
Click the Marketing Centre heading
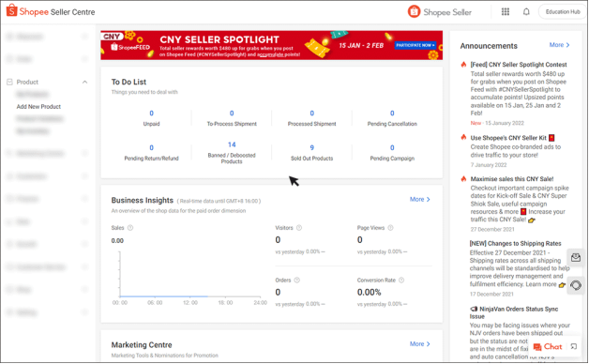tap(142, 345)
